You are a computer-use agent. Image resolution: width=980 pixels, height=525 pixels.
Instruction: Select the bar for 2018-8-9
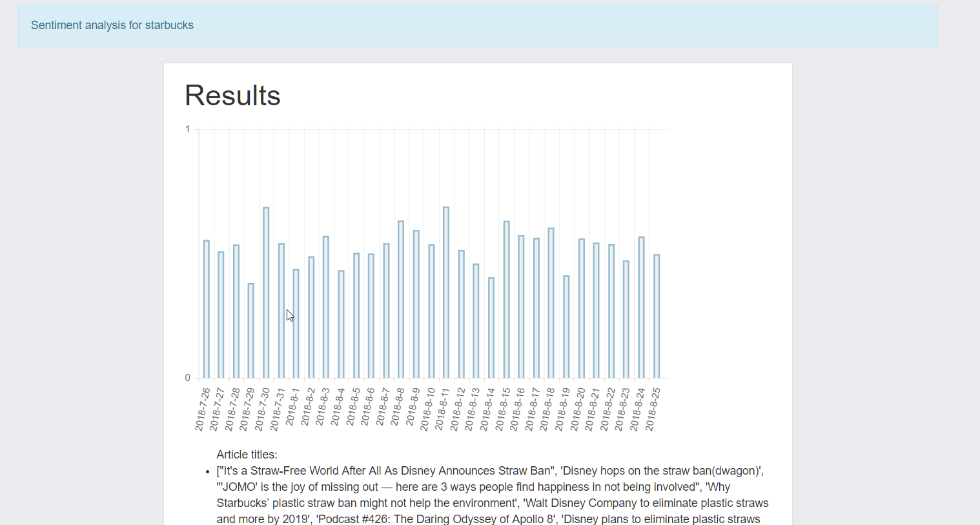pos(416,304)
